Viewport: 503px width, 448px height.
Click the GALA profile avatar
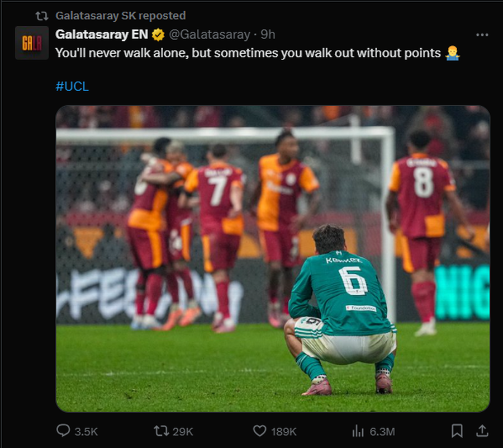(x=31, y=43)
